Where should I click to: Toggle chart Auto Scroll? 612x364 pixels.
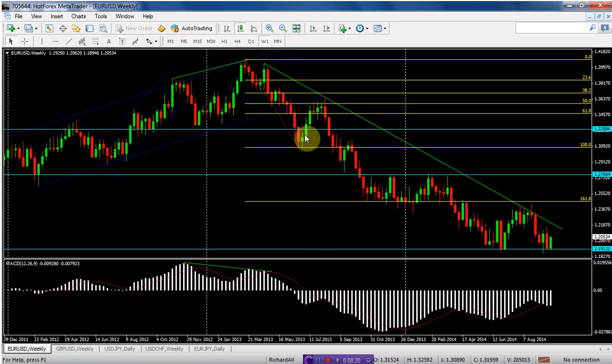tap(313, 28)
